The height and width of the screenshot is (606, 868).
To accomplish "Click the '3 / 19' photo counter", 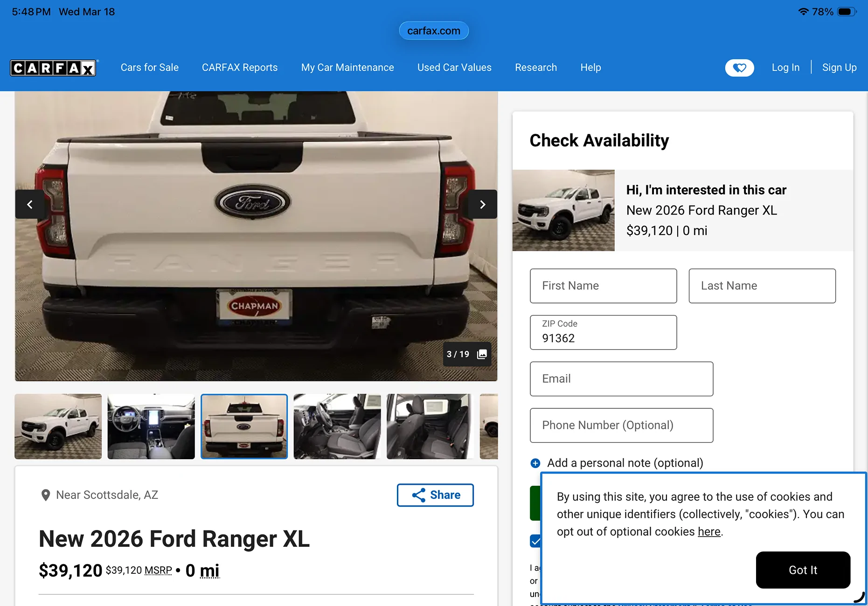I will [x=458, y=354].
